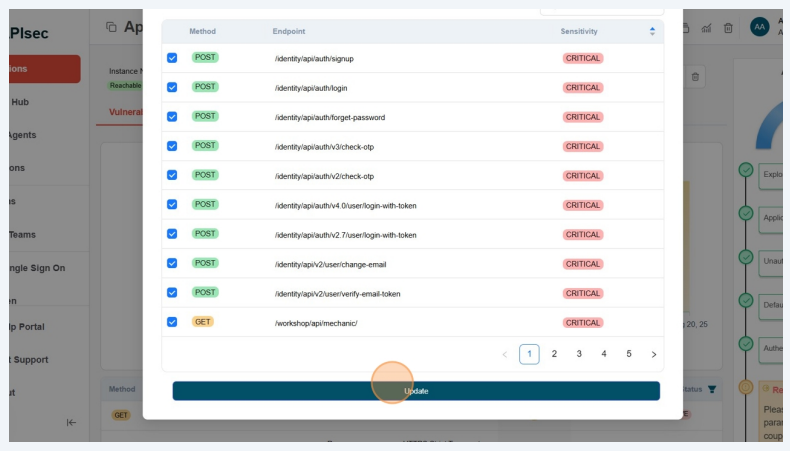790x451 pixels.
Task: Uncheck the /identity/api/auth/signup row checkbox
Action: tap(172, 58)
